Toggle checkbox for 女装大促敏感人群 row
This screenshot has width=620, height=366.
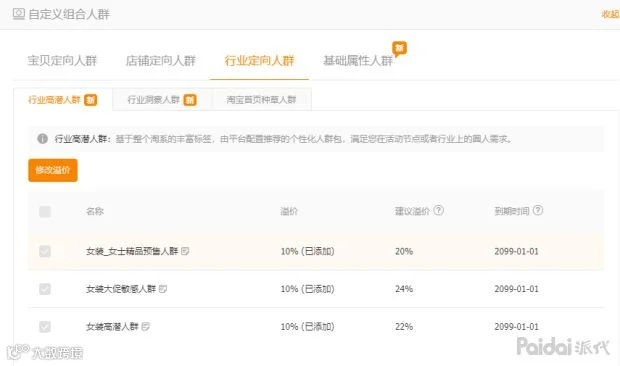point(45,289)
